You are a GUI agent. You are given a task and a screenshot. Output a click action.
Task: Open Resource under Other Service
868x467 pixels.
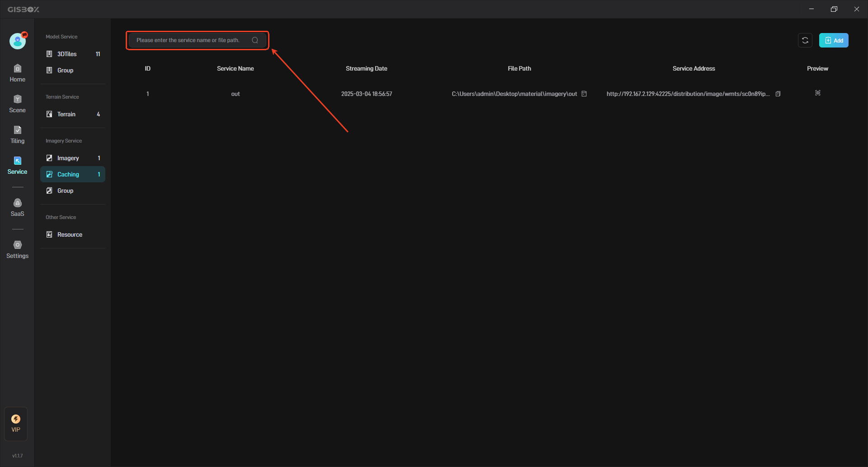pyautogui.click(x=73, y=234)
